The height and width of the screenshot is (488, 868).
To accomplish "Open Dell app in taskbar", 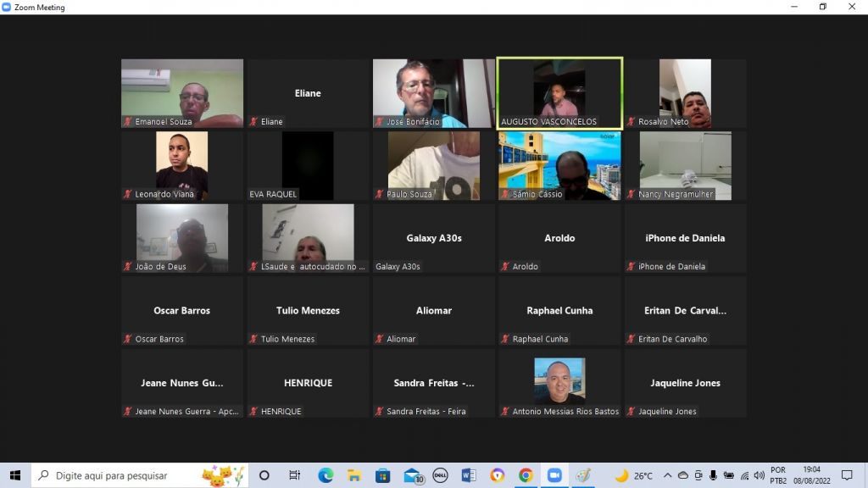I will [x=441, y=475].
